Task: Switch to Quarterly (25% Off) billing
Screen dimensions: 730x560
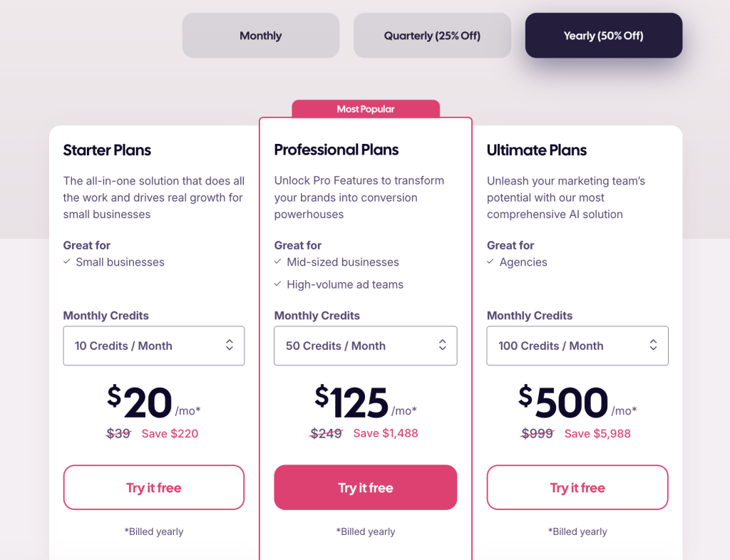Action: pos(432,36)
